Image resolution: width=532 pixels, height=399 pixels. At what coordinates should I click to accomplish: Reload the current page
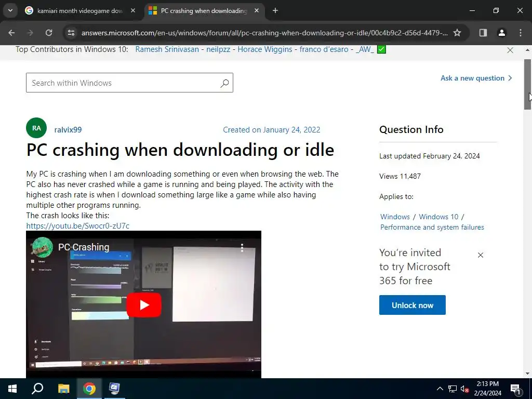[49, 33]
